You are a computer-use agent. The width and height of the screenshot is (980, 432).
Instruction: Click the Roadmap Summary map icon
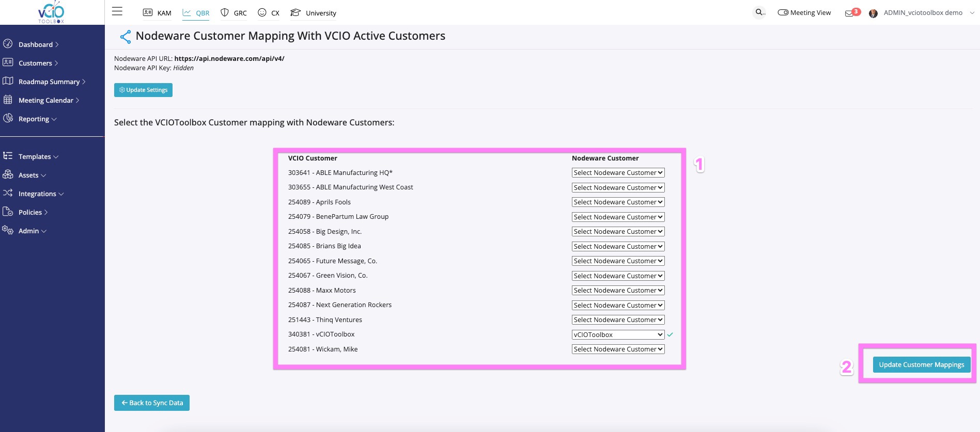pos(8,81)
